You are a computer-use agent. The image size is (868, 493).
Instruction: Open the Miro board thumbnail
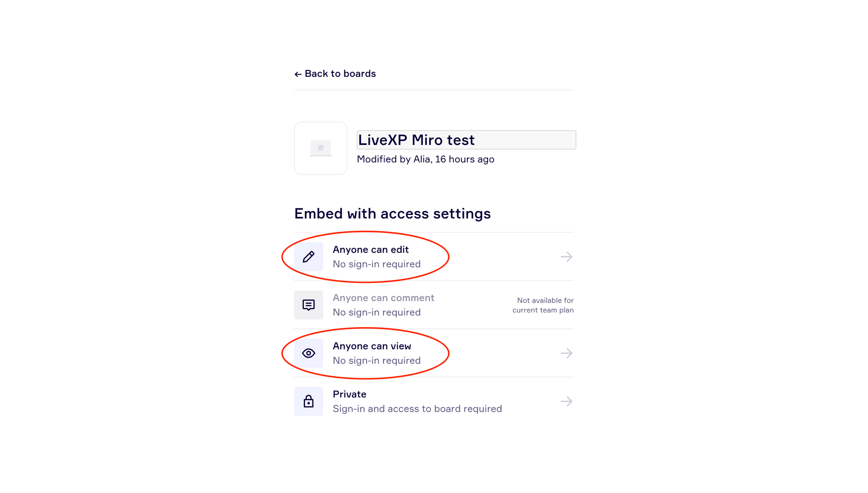point(321,148)
